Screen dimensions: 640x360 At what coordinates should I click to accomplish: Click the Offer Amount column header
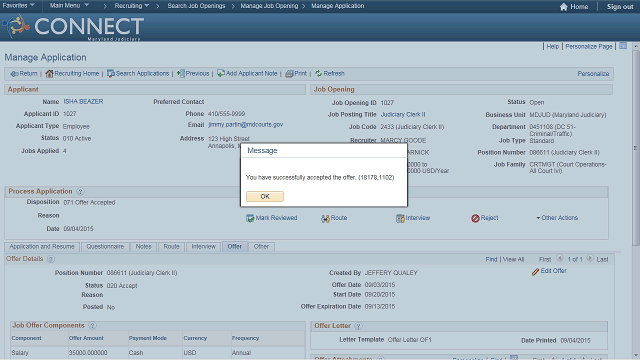86,338
